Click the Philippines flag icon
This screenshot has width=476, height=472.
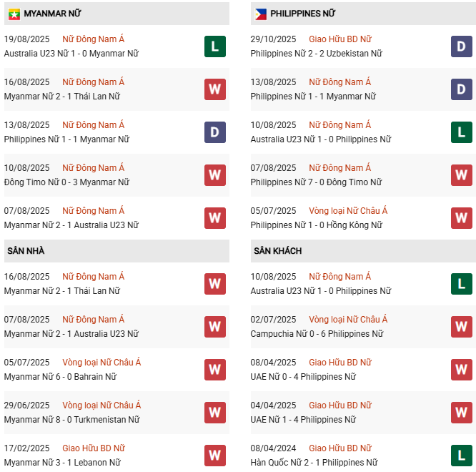261,14
